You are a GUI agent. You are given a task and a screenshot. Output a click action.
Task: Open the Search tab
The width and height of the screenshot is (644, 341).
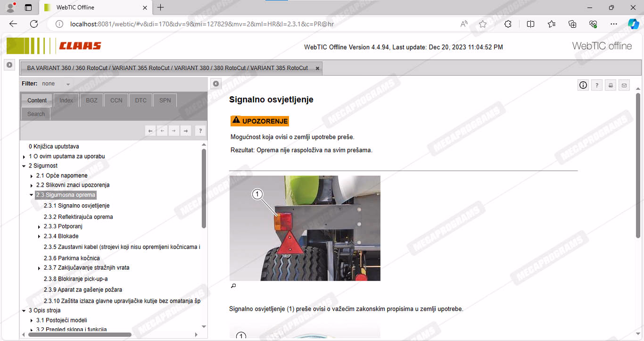point(36,114)
